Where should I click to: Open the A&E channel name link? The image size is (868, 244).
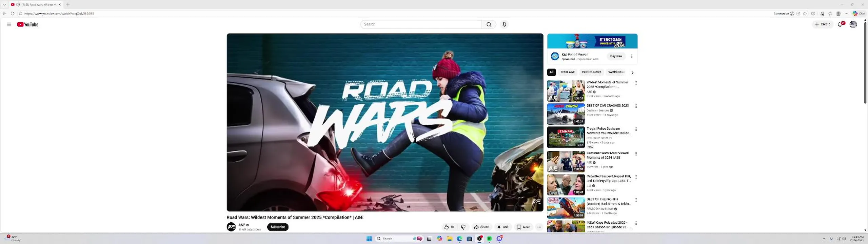click(x=241, y=225)
